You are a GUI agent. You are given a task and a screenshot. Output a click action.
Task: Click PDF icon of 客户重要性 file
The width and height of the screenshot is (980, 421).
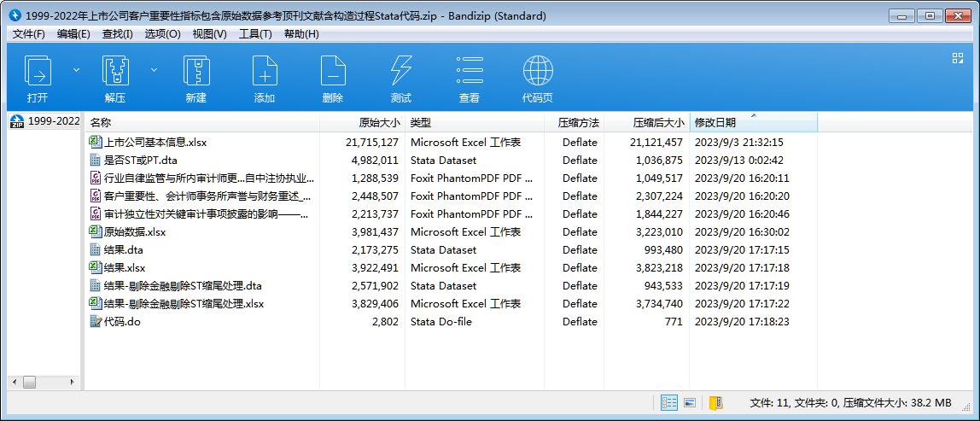point(95,196)
